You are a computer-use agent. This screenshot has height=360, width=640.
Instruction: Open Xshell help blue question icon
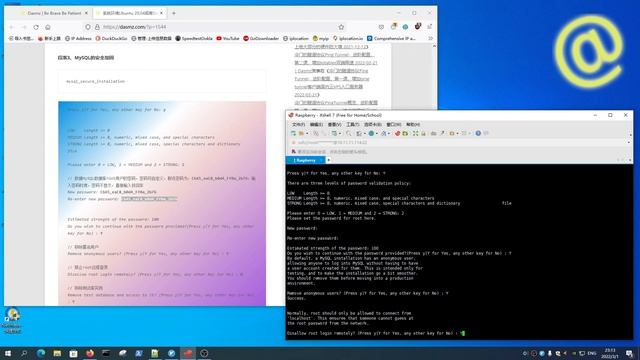click(478, 133)
